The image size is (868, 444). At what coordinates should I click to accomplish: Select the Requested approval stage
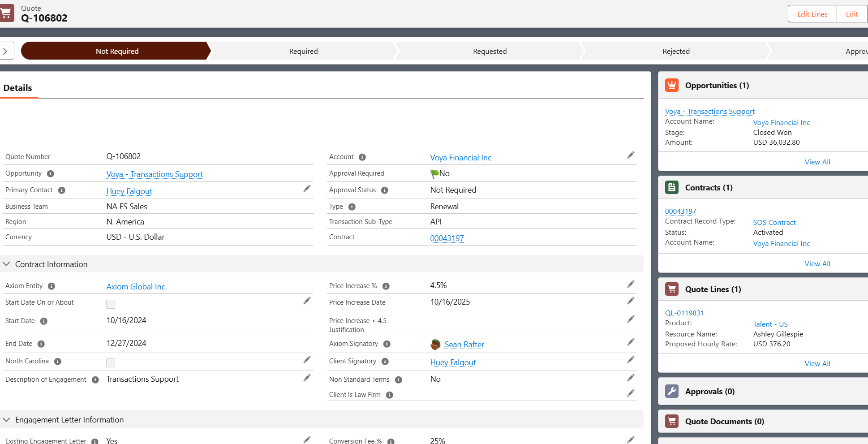coord(490,51)
